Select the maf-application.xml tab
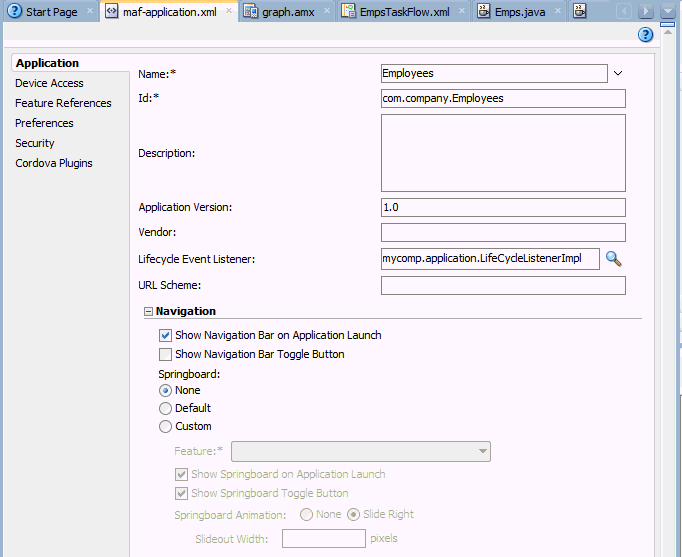Image resolution: width=682 pixels, height=557 pixels. [x=170, y=12]
